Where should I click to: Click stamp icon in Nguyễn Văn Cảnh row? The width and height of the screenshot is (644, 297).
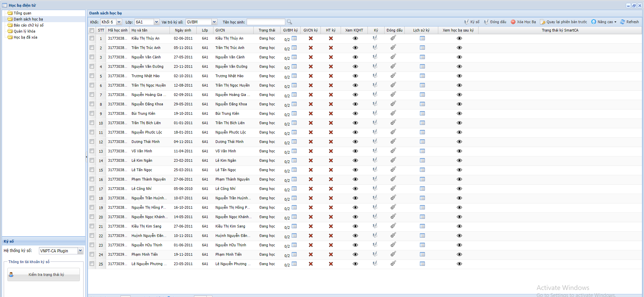pyautogui.click(x=393, y=57)
